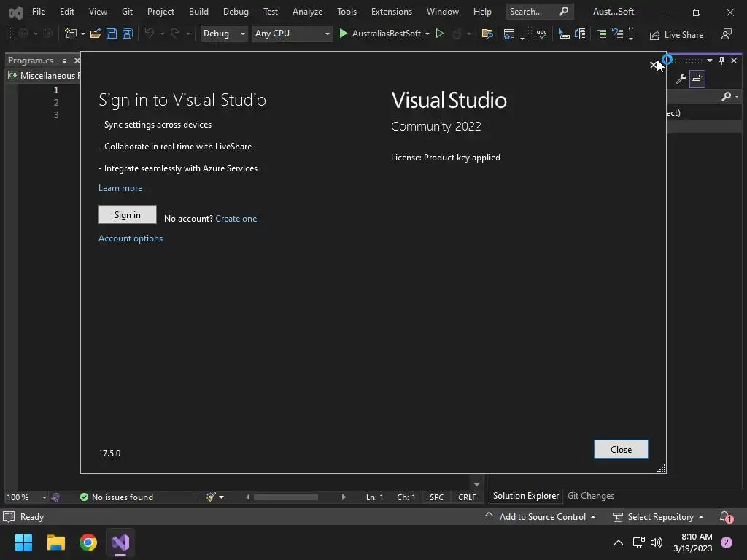The image size is (747, 560).
Task: Click the Learn more link
Action: click(120, 188)
